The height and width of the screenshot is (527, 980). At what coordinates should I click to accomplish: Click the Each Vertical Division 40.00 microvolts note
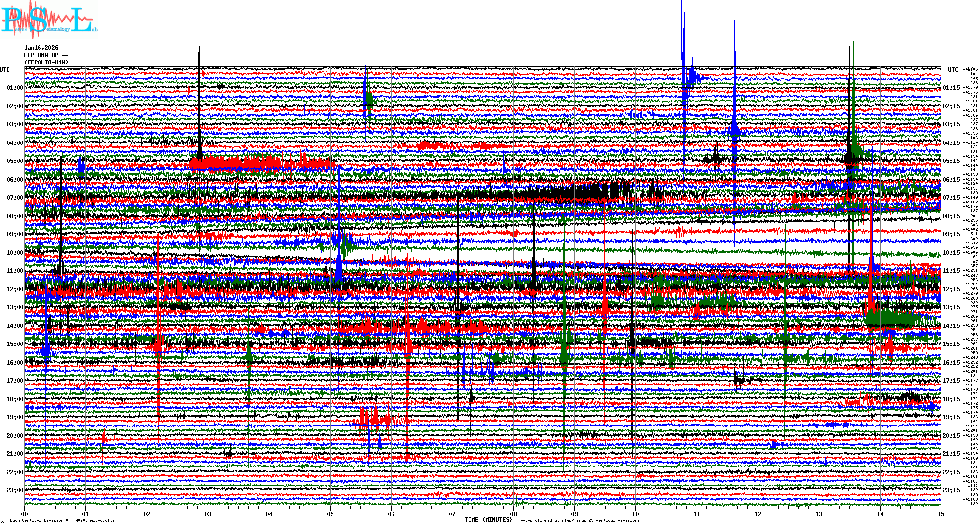(62, 520)
